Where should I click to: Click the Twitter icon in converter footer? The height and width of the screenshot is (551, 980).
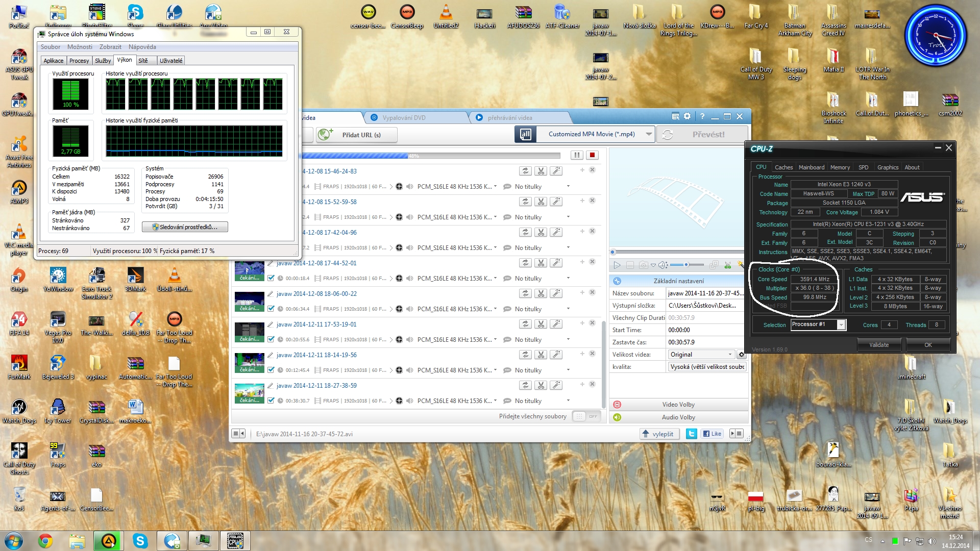(692, 434)
